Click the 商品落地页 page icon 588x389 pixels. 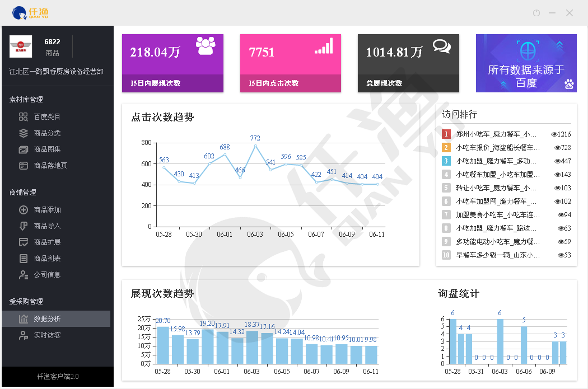click(x=24, y=166)
